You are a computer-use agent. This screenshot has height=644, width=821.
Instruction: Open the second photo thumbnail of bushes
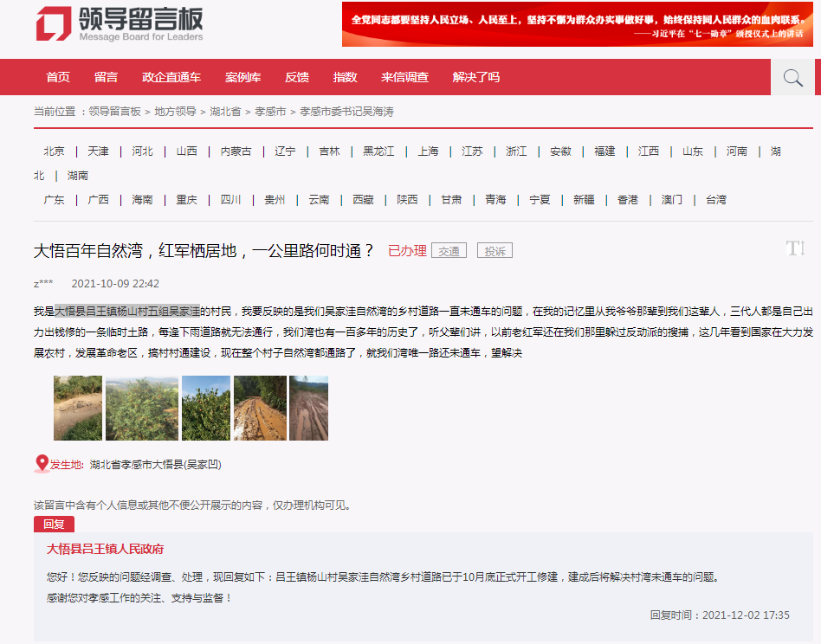[x=141, y=408]
